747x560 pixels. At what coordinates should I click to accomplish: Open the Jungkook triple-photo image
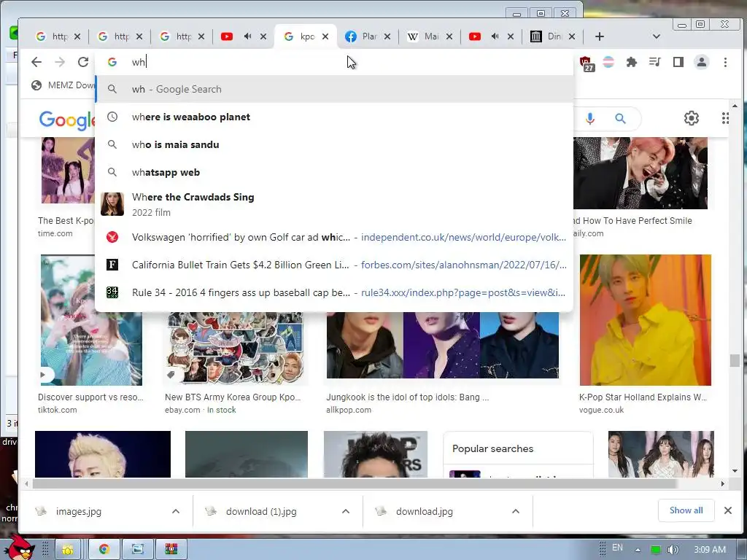click(443, 345)
